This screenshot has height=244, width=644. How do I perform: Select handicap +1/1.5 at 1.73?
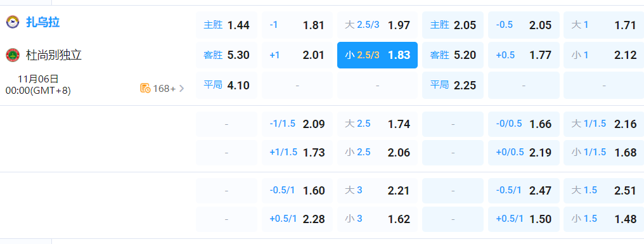click(x=297, y=152)
